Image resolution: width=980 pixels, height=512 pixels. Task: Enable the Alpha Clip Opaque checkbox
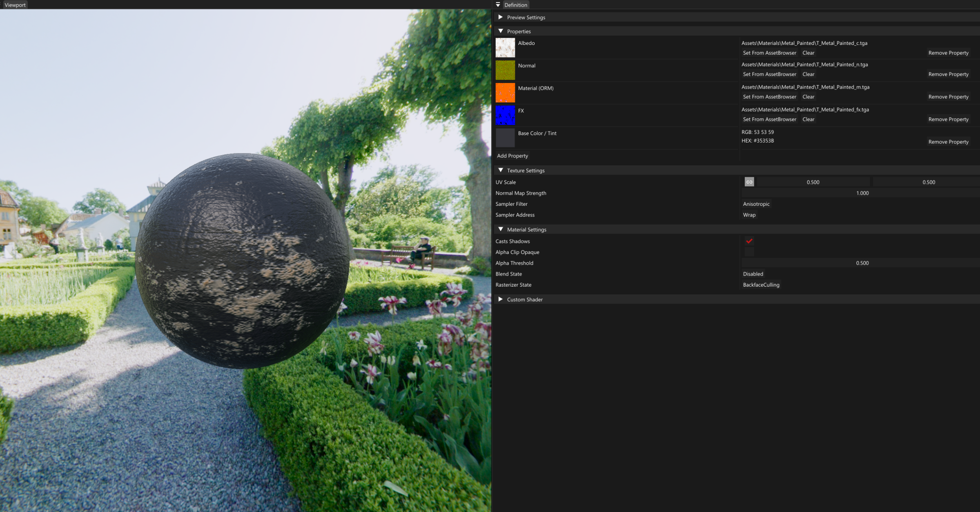pos(749,252)
